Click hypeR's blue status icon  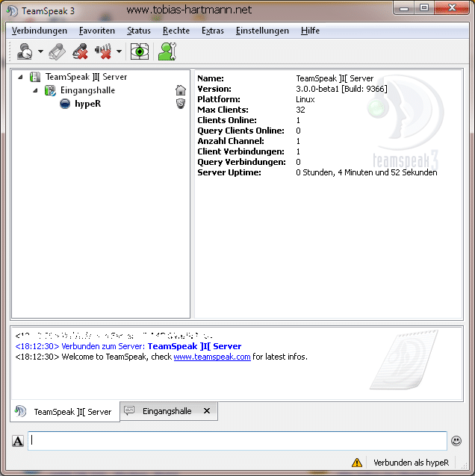65,104
